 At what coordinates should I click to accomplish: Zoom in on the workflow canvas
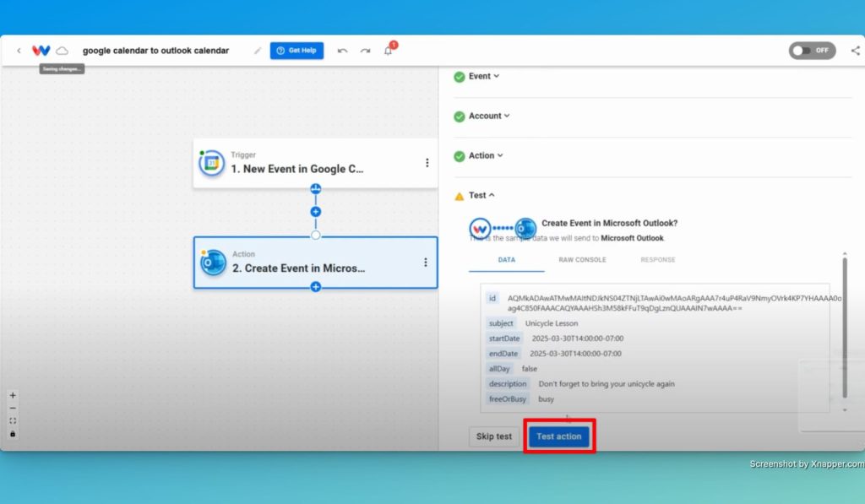click(x=13, y=395)
